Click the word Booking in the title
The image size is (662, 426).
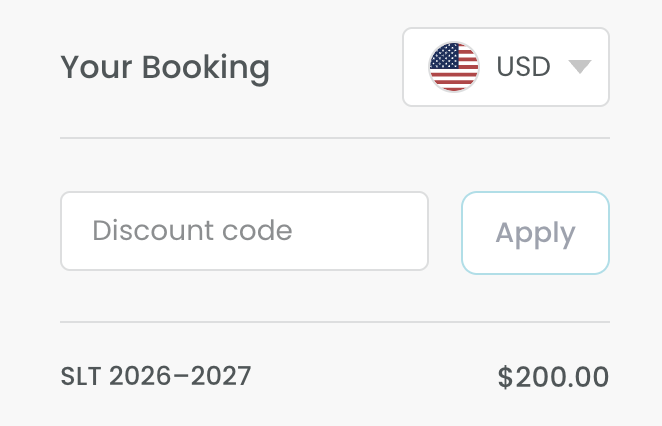point(206,68)
